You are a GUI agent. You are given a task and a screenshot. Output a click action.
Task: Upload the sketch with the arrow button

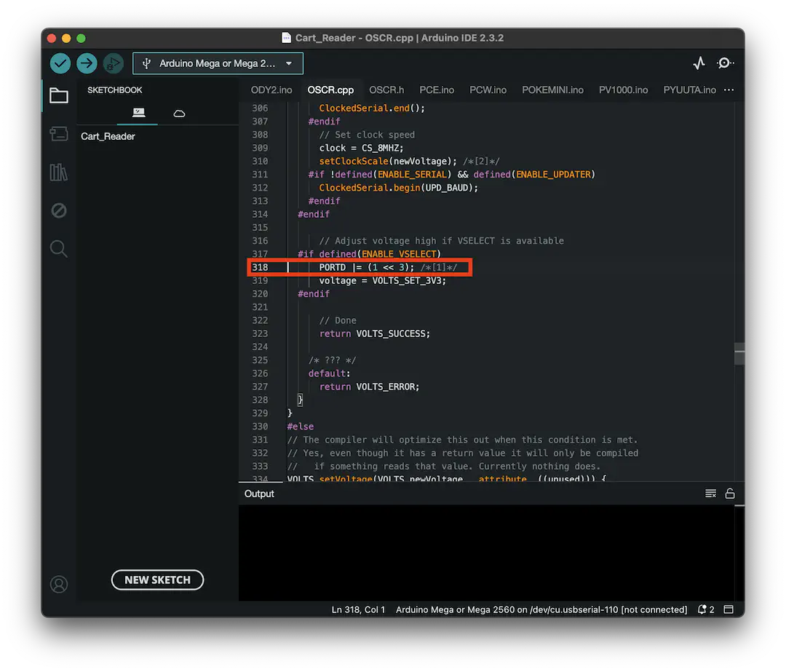tap(87, 63)
